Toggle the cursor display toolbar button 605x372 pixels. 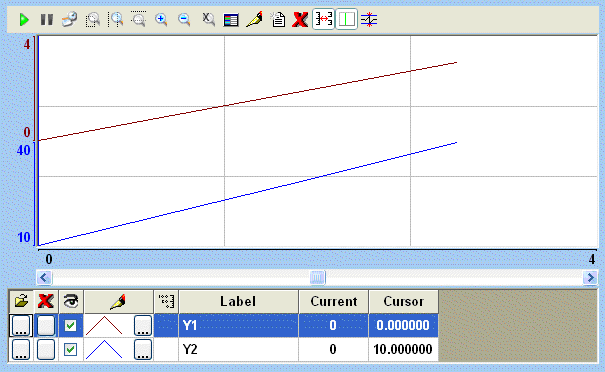[346, 19]
